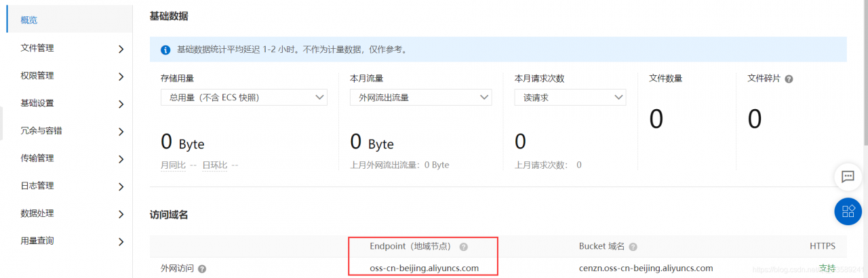Open the 日志管理 menu item
Screen dimensions: 868x278
pos(37,186)
